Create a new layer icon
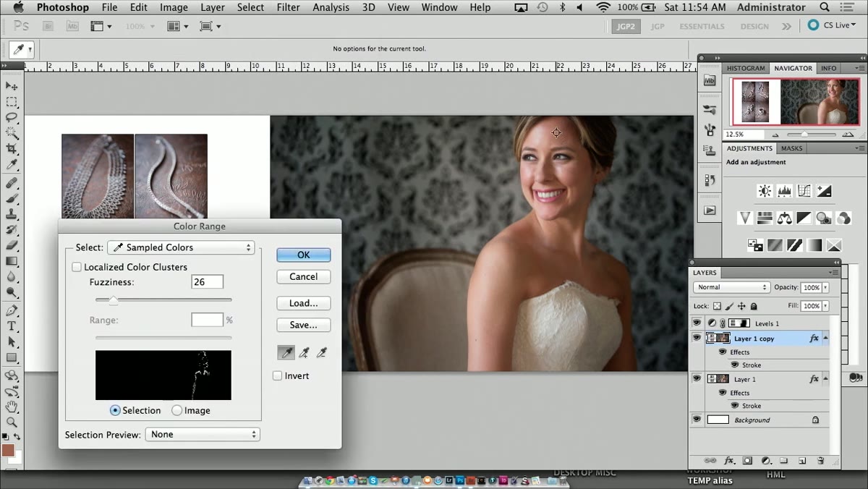 [x=802, y=460]
